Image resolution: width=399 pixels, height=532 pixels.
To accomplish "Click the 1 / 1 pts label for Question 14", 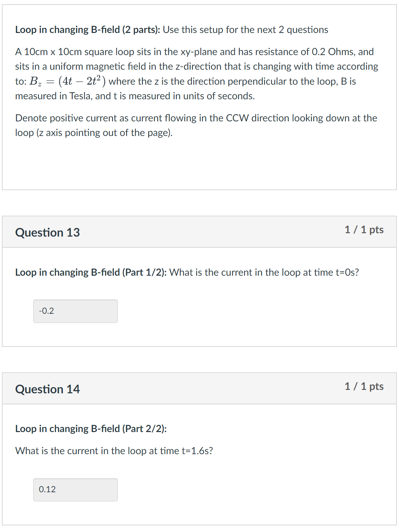I will (x=364, y=386).
